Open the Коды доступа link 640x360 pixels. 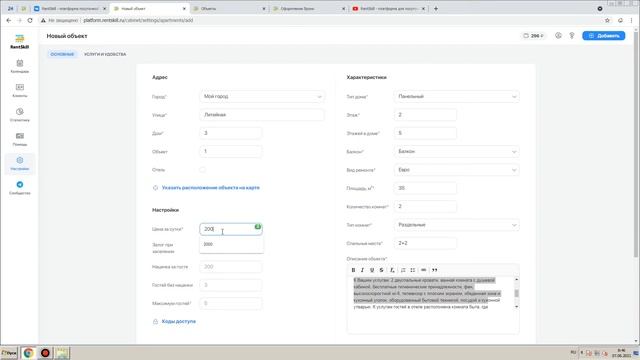pyautogui.click(x=178, y=322)
